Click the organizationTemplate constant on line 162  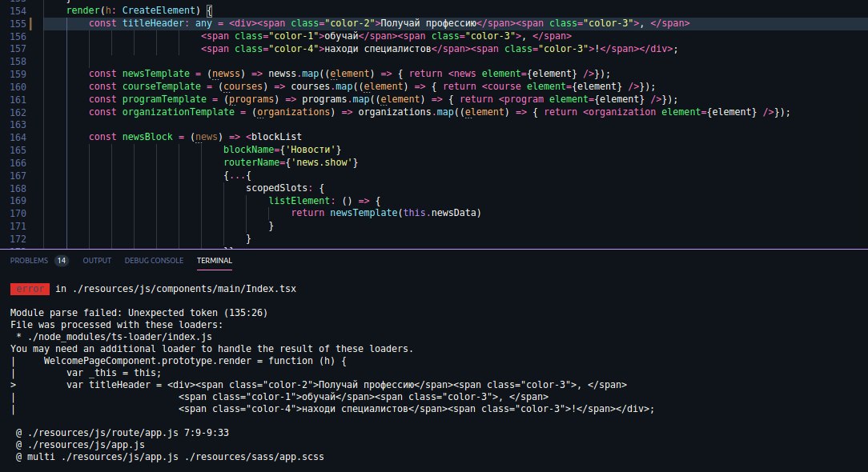[179, 112]
